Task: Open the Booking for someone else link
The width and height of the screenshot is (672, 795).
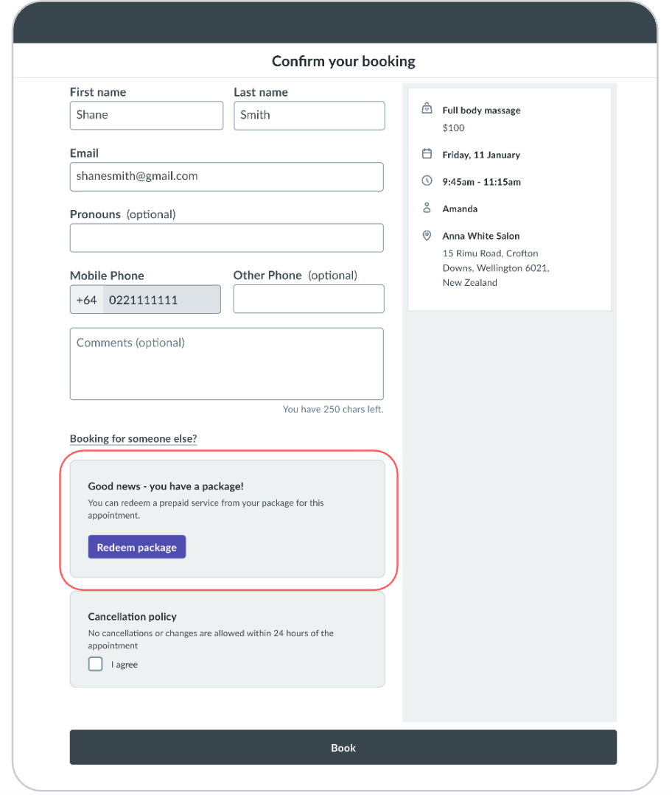Action: coord(133,438)
